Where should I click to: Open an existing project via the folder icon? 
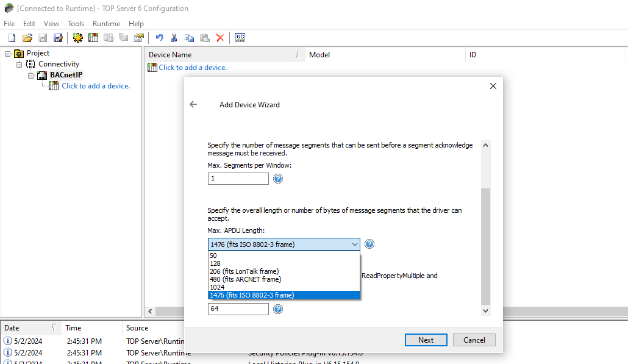pos(27,37)
